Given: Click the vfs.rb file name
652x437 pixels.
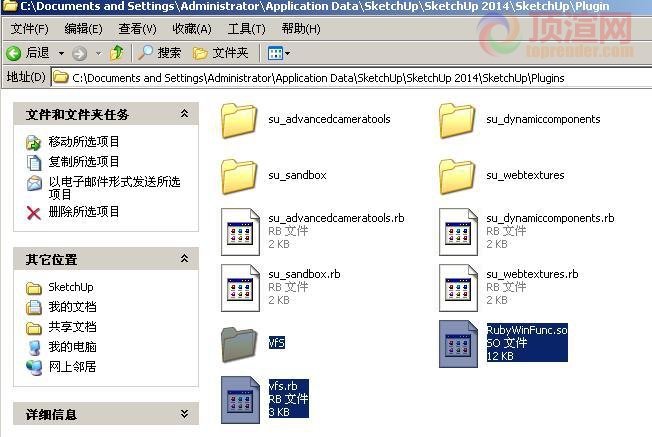Looking at the screenshot, I should coord(283,386).
